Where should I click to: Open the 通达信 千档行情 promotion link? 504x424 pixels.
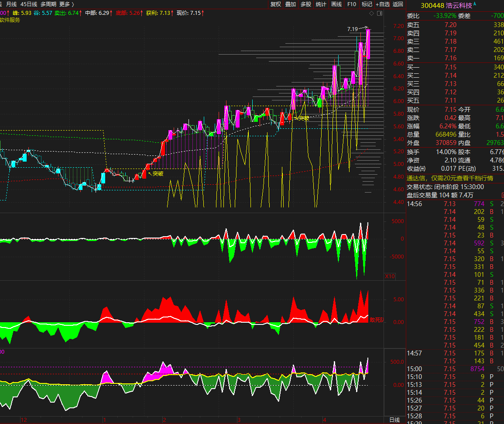click(449, 178)
